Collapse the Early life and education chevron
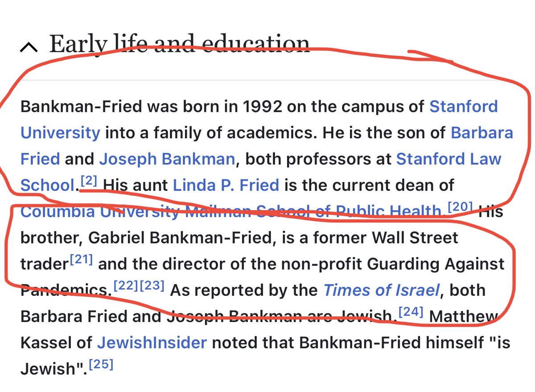535x392 pixels. pos(29,46)
